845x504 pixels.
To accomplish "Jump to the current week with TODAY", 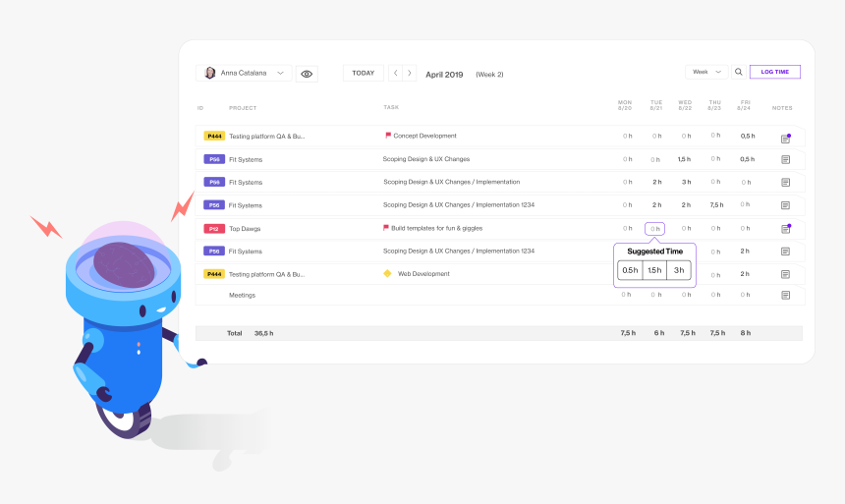I will pos(364,74).
